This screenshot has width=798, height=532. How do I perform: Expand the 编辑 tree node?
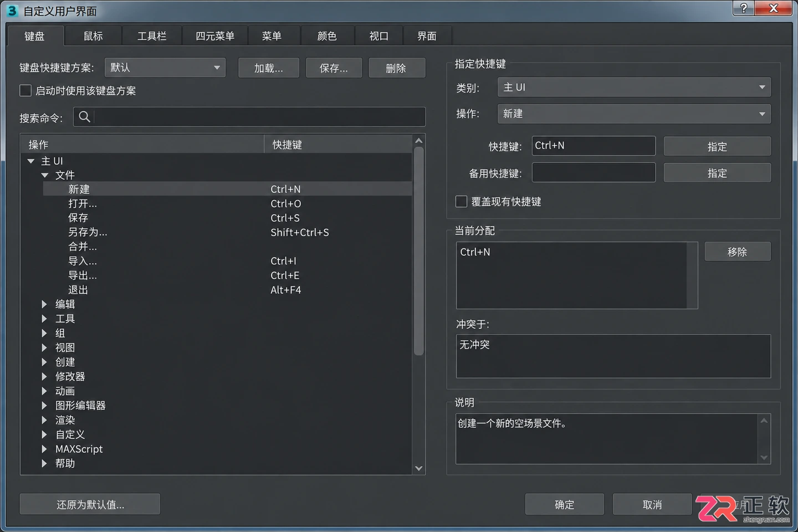pos(44,304)
